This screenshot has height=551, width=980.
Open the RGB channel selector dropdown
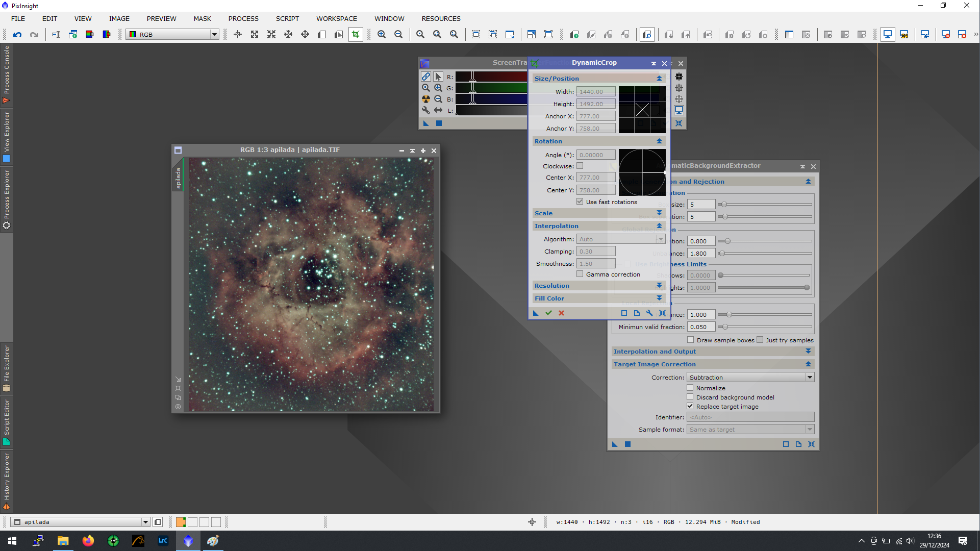tap(172, 35)
